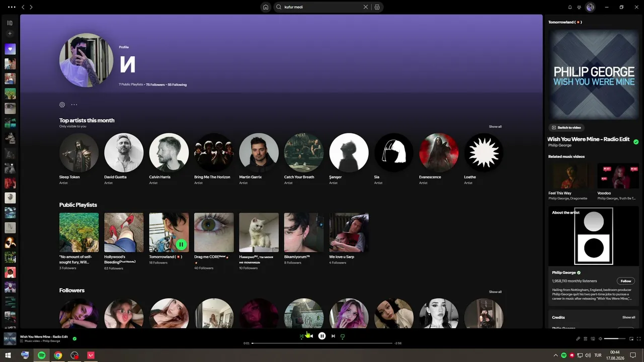Open the white cat playlist cover
This screenshot has width=644, height=362.
pyautogui.click(x=259, y=232)
